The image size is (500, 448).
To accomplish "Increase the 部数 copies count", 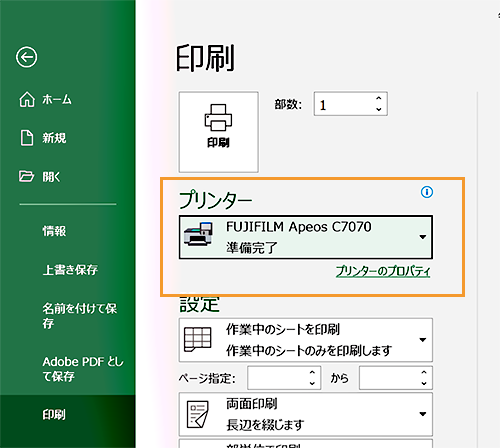I will click(x=378, y=98).
